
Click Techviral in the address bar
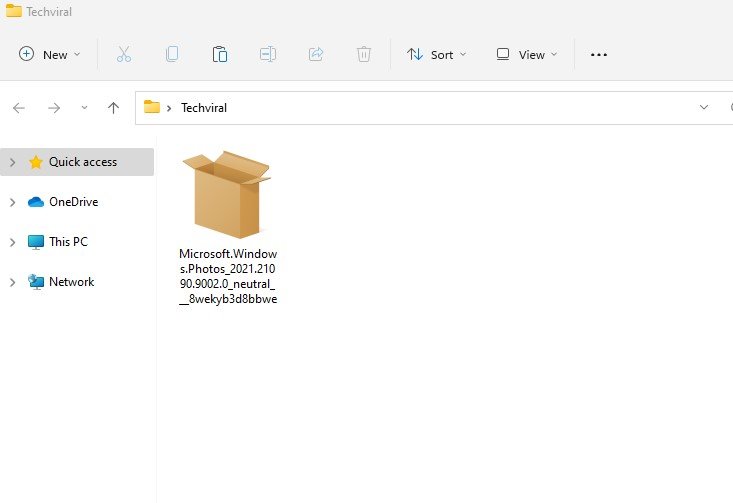tap(204, 108)
